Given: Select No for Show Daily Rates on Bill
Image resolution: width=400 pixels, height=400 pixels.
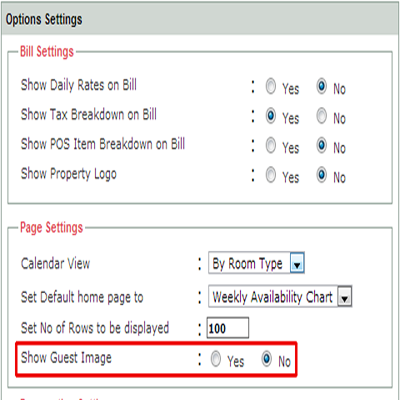Looking at the screenshot, I should tap(322, 86).
